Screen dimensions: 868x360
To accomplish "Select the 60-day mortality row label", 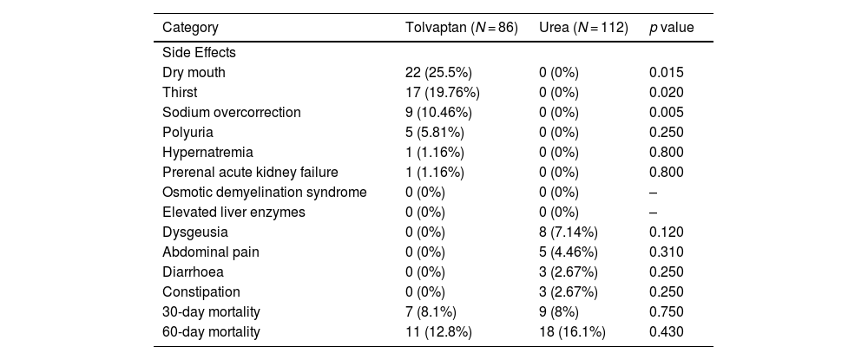I will pos(211,331).
